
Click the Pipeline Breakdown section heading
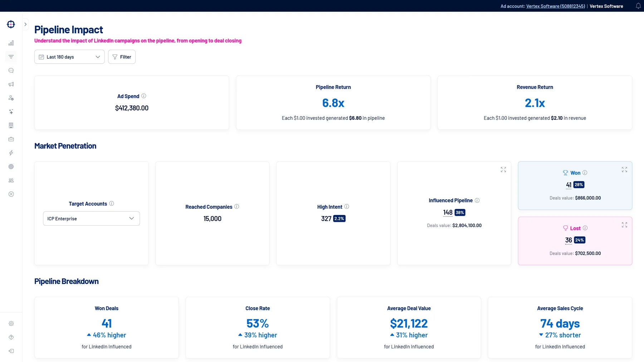[67, 282]
